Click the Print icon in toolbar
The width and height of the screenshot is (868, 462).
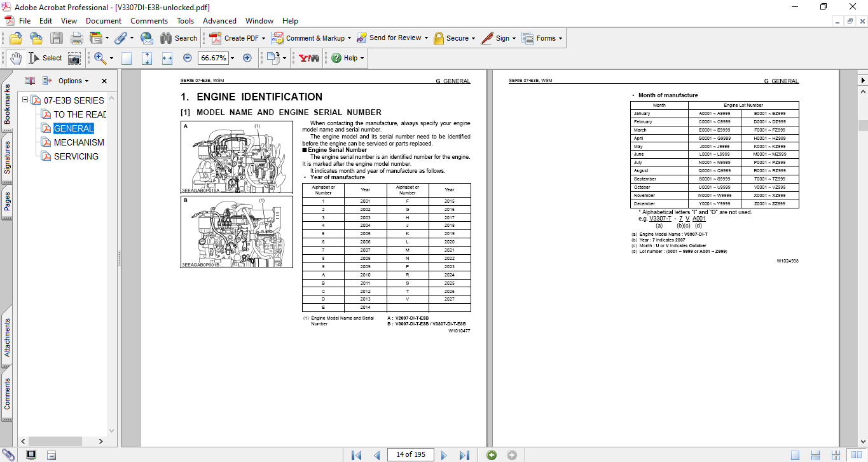coord(77,38)
